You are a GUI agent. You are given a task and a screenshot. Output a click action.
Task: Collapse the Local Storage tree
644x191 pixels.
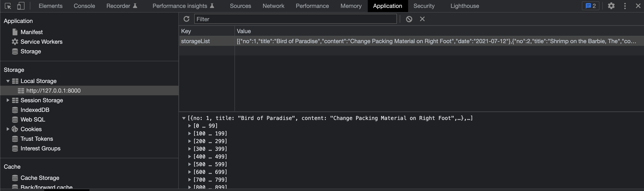[x=8, y=81]
